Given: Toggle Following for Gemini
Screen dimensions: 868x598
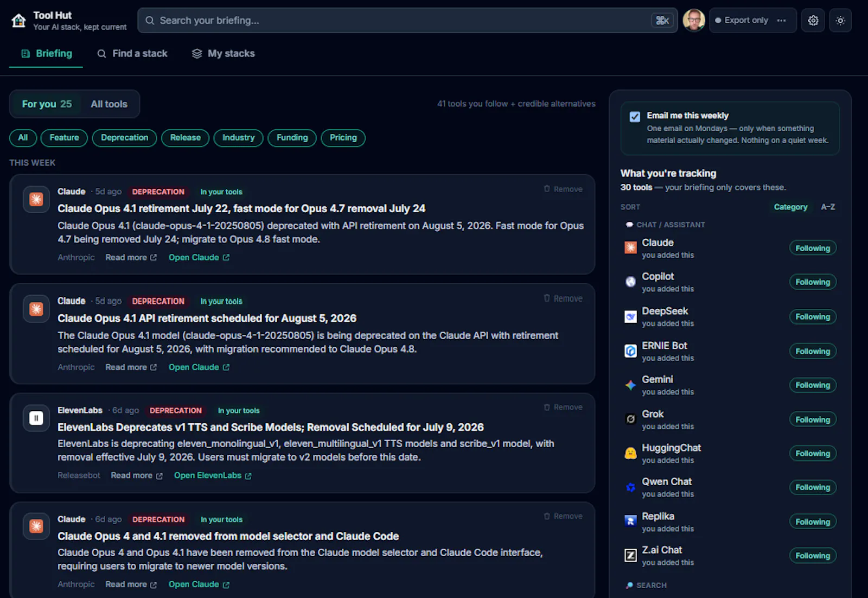Looking at the screenshot, I should click(813, 385).
